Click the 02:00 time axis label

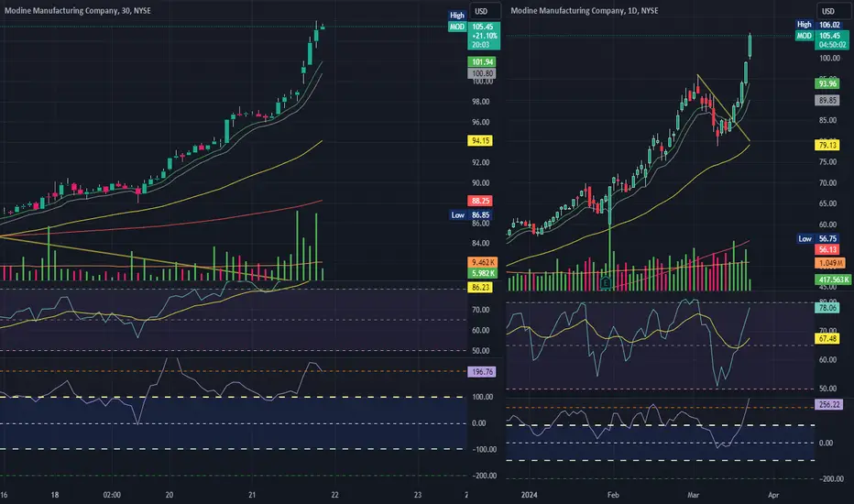pos(112,495)
